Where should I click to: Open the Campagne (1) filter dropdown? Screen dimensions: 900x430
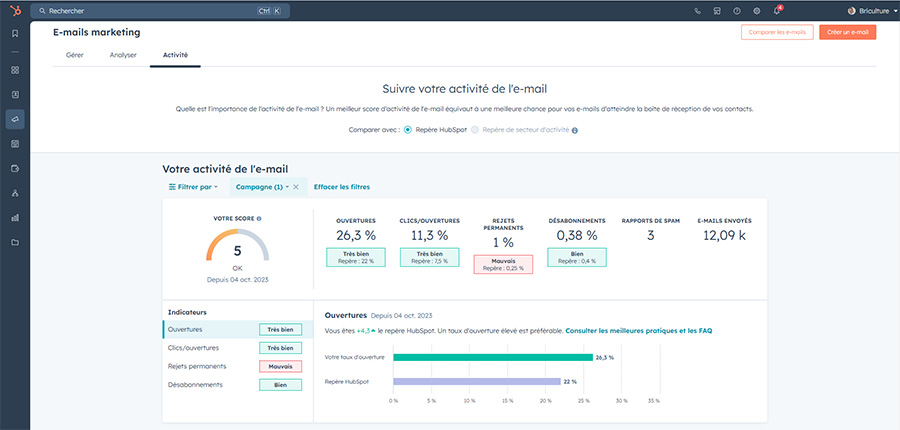pos(262,187)
